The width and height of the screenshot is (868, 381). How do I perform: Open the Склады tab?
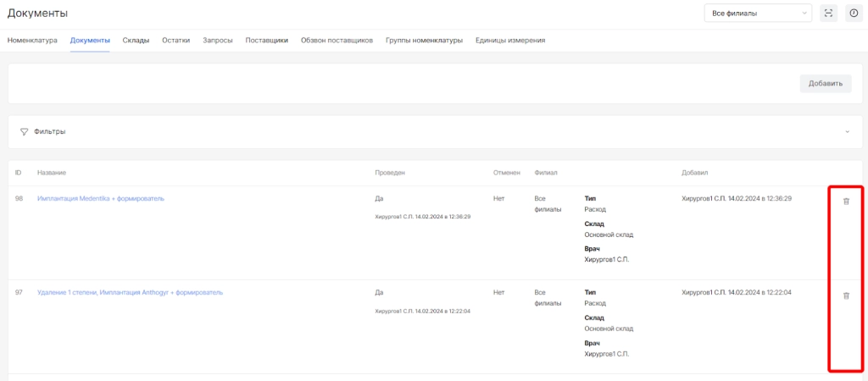[136, 40]
